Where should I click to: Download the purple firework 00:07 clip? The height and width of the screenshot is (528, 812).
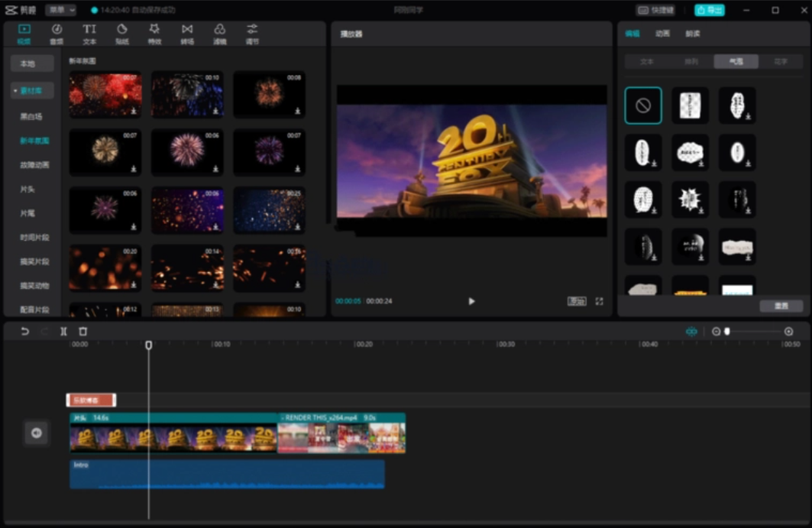coord(298,170)
